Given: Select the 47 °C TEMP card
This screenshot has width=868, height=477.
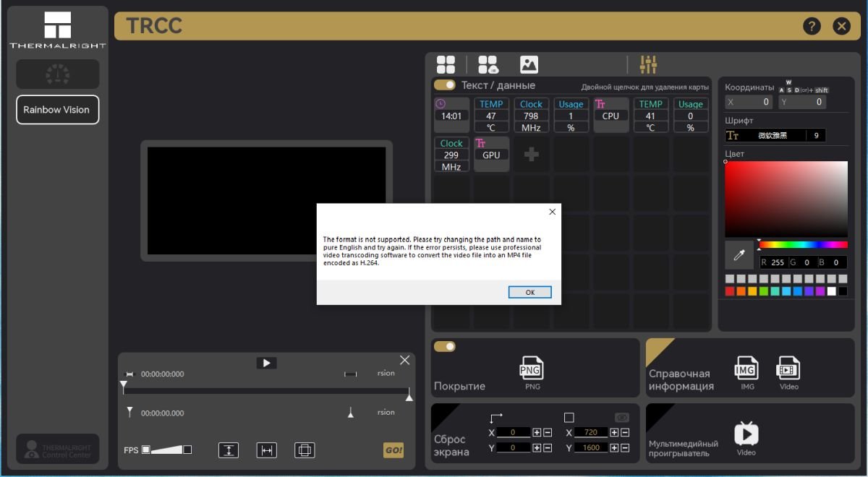Looking at the screenshot, I should coord(491,116).
